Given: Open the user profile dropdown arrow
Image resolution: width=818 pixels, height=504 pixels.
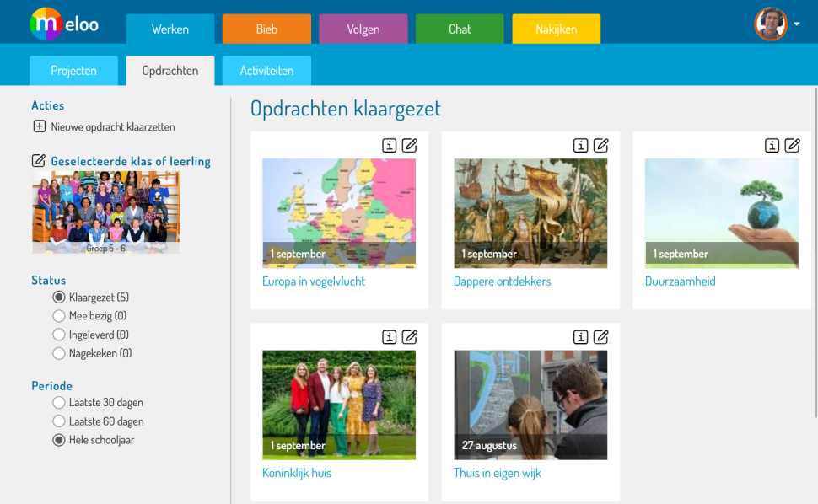Looking at the screenshot, I should (797, 24).
